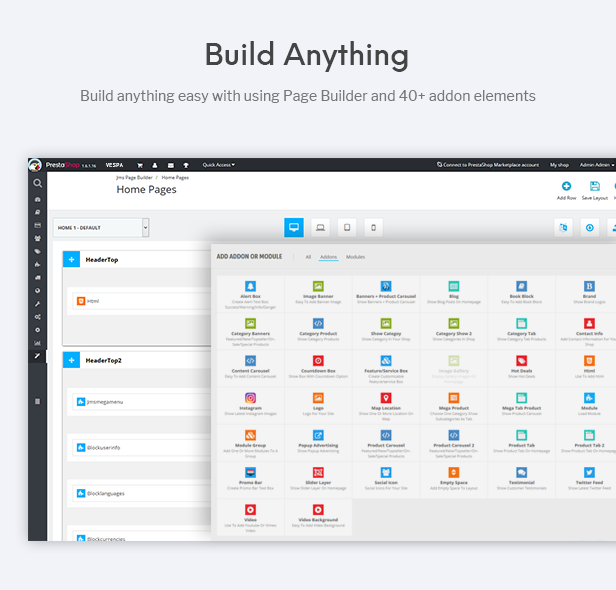Select the Video Background addon
Viewport: 616px width, 590px height.
[x=318, y=518]
